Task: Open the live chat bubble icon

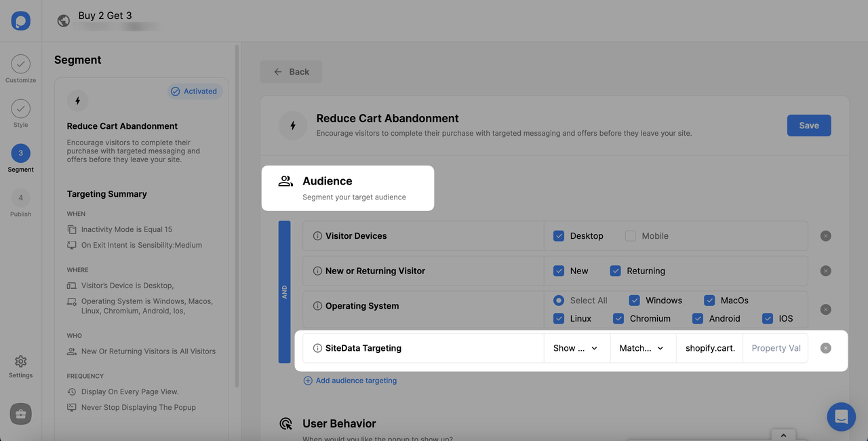Action: pyautogui.click(x=842, y=417)
